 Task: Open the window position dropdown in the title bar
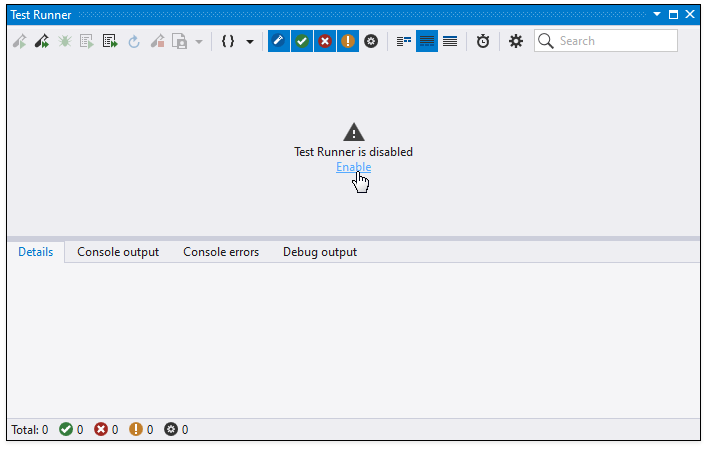pos(657,14)
